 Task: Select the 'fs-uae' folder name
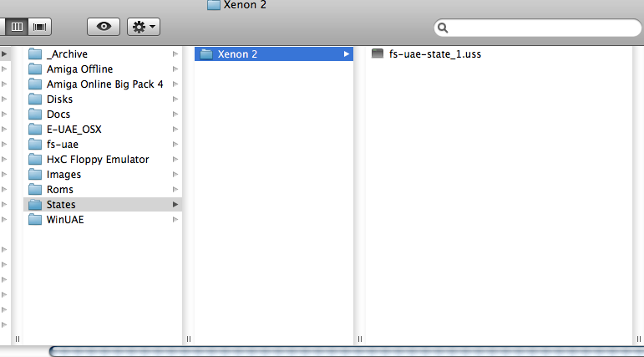click(63, 145)
